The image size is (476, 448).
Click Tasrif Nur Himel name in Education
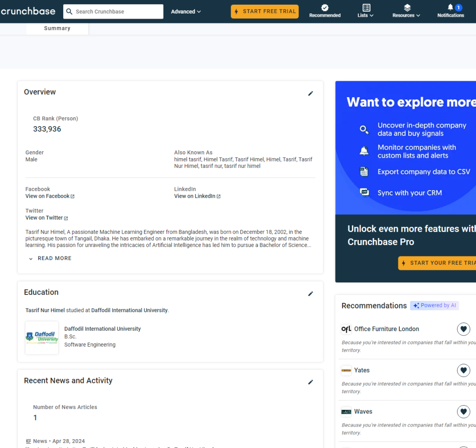45,310
